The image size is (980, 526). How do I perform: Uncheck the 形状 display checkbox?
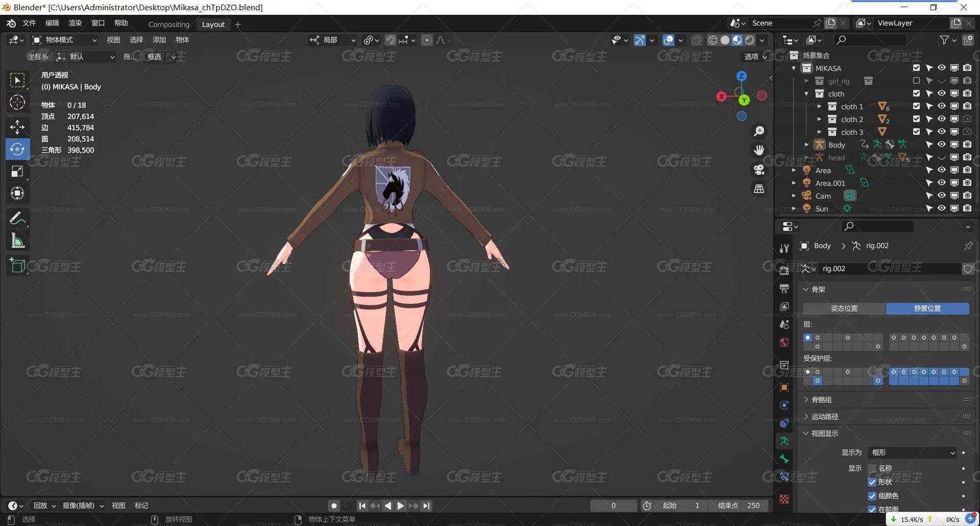click(x=872, y=482)
